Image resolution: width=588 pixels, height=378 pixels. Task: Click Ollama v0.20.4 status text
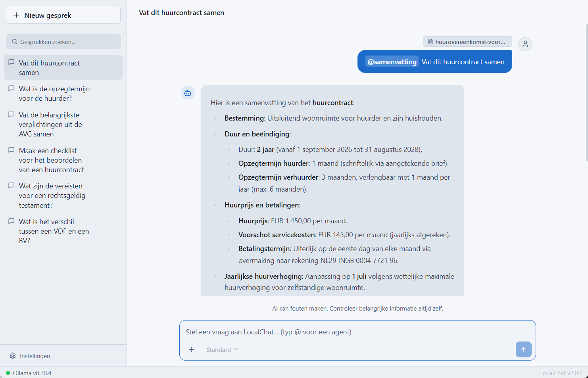[32, 373]
